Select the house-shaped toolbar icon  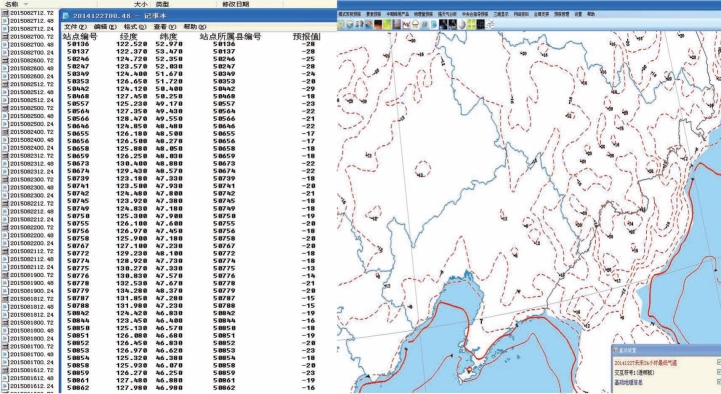click(x=415, y=24)
